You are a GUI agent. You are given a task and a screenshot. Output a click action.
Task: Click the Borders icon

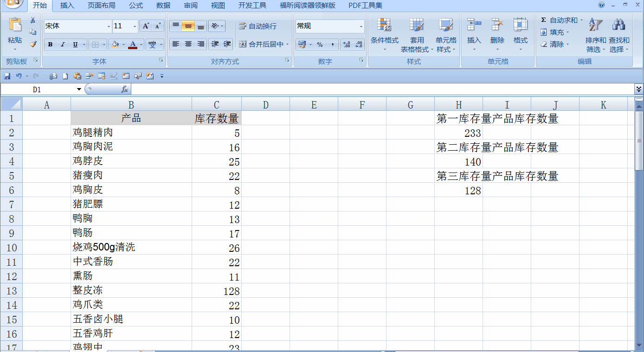95,45
